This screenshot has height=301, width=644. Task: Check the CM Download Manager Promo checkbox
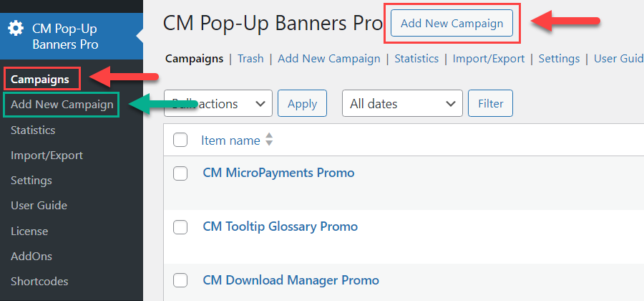180,280
